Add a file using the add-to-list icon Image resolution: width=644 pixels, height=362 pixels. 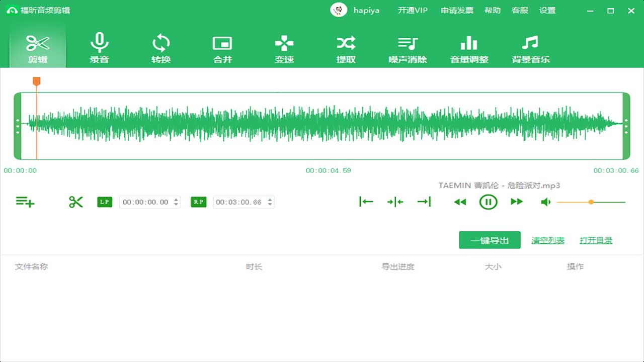click(x=25, y=202)
